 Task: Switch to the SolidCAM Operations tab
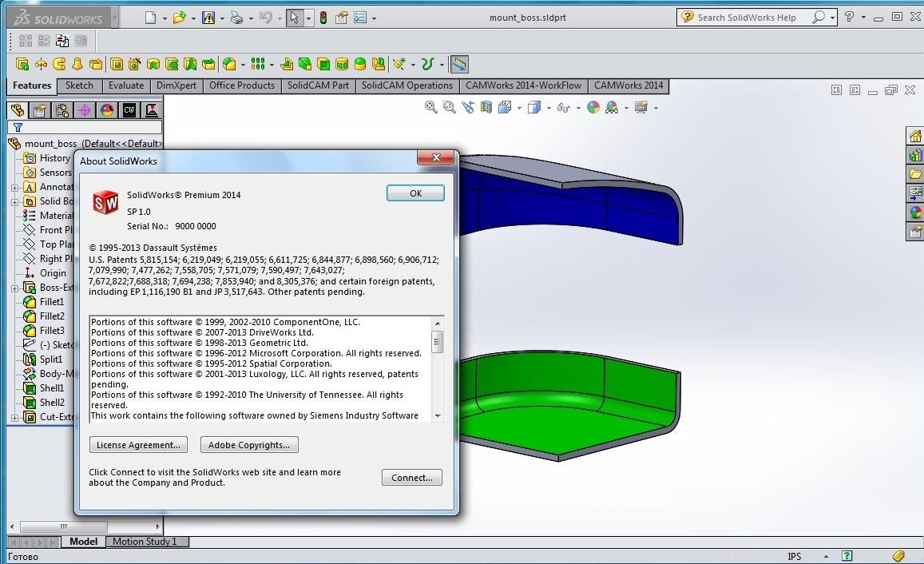(407, 85)
